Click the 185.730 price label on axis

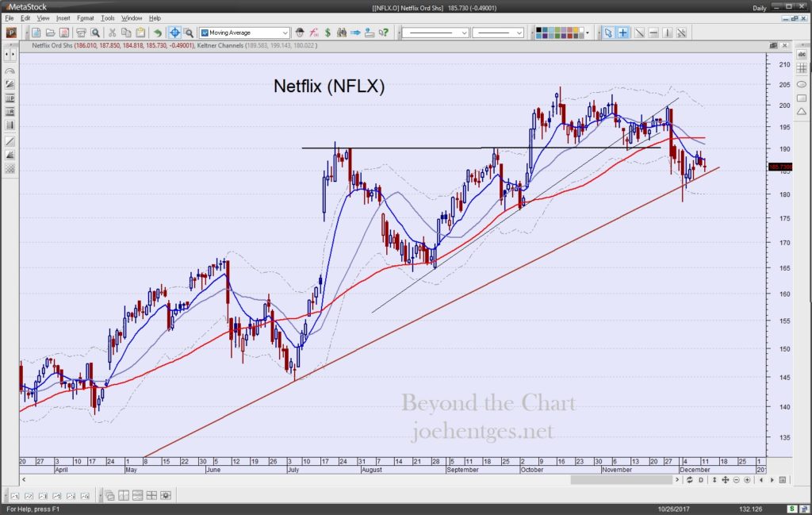click(x=780, y=167)
